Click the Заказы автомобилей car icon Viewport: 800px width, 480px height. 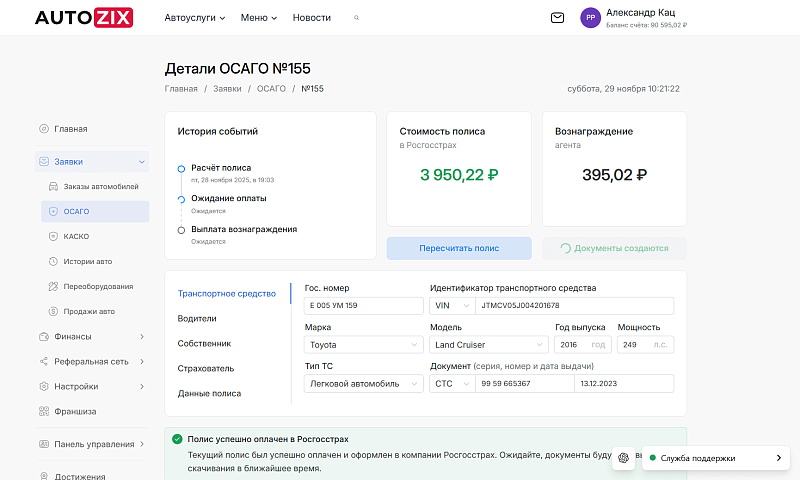tap(53, 187)
